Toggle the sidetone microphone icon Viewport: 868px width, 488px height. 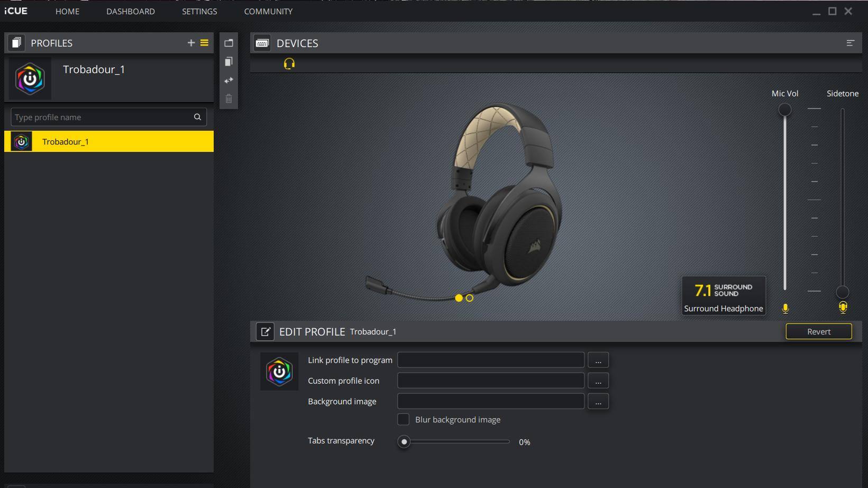(843, 308)
